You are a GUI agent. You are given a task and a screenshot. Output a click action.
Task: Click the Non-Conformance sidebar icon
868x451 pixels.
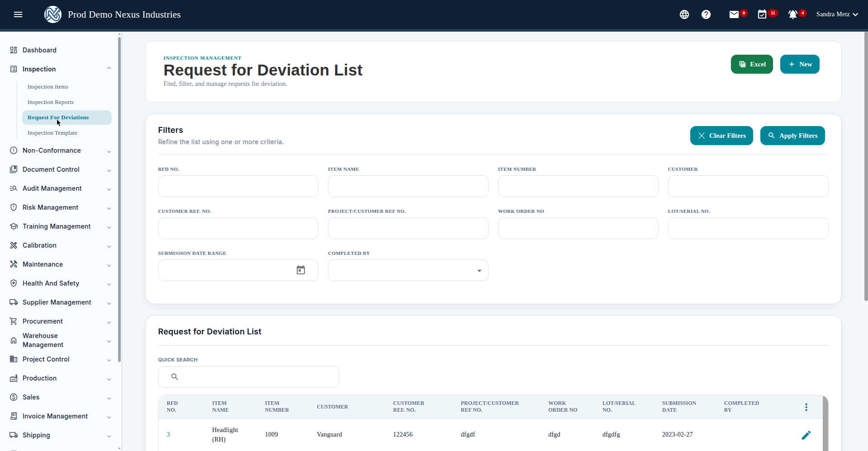click(14, 150)
